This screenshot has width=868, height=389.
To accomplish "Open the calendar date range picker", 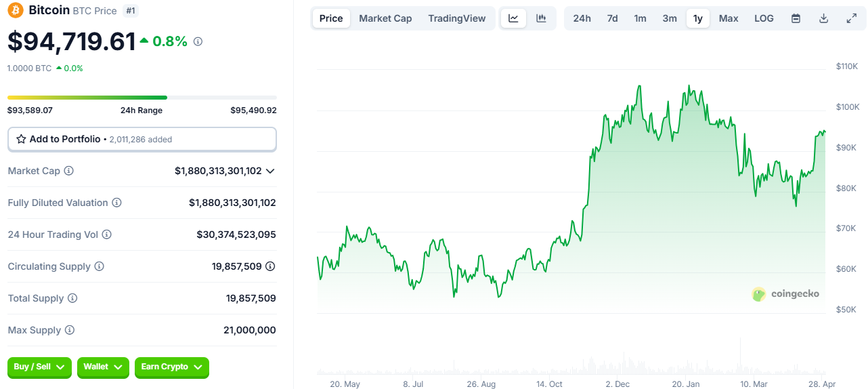I will (796, 18).
